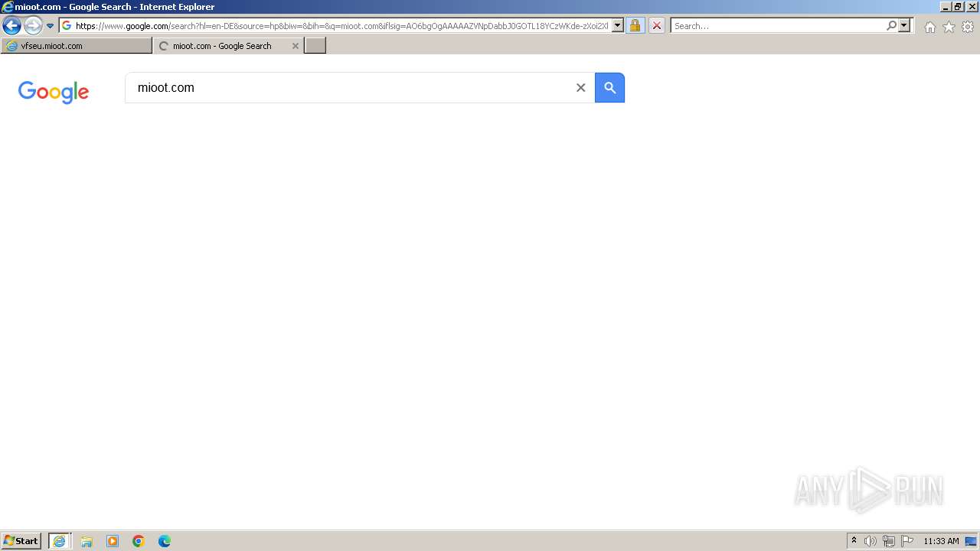Show hidden tray icons arrow
980x551 pixels.
pos(854,541)
